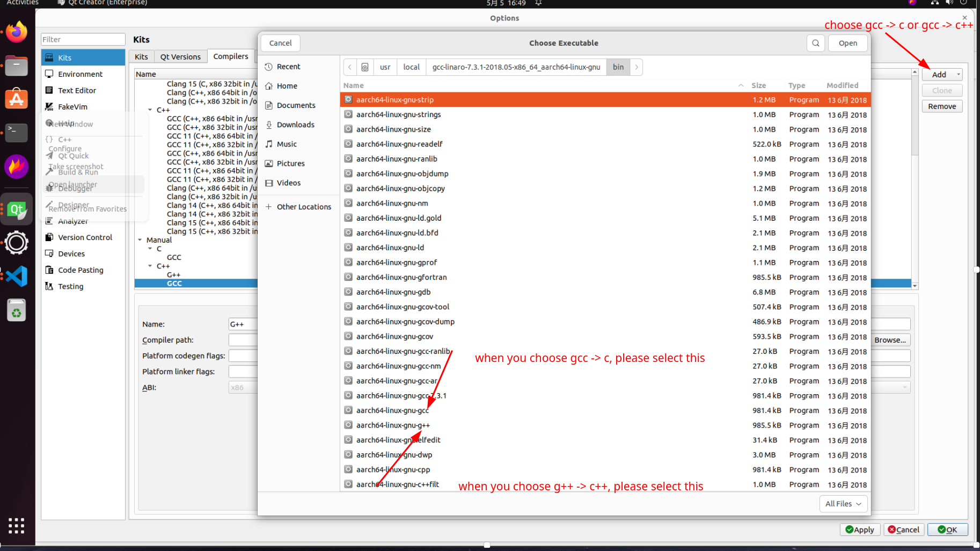The image size is (980, 551).
Task: Collapse the Manual compilers tree node
Action: point(140,240)
